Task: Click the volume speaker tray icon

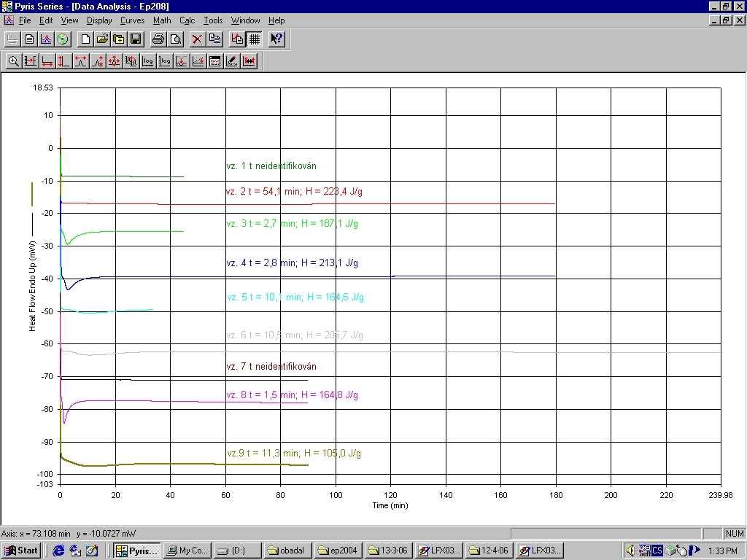Action: pos(631,551)
